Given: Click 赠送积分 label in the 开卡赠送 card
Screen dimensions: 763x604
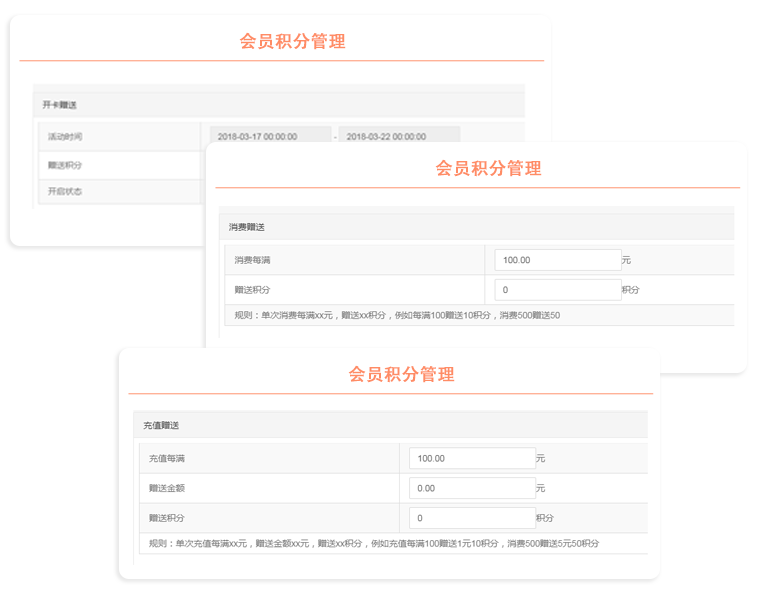Looking at the screenshot, I should pos(65,165).
